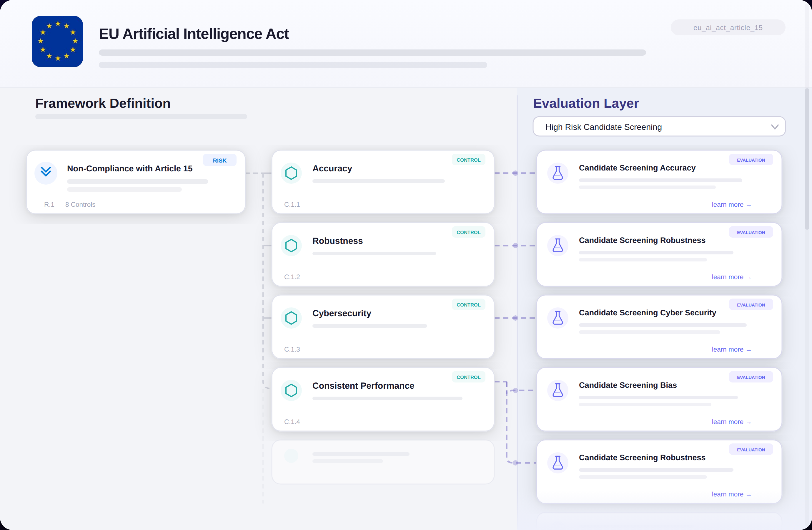
Task: Click flask icon for Candidate Screening Accuracy
Action: pos(558,173)
